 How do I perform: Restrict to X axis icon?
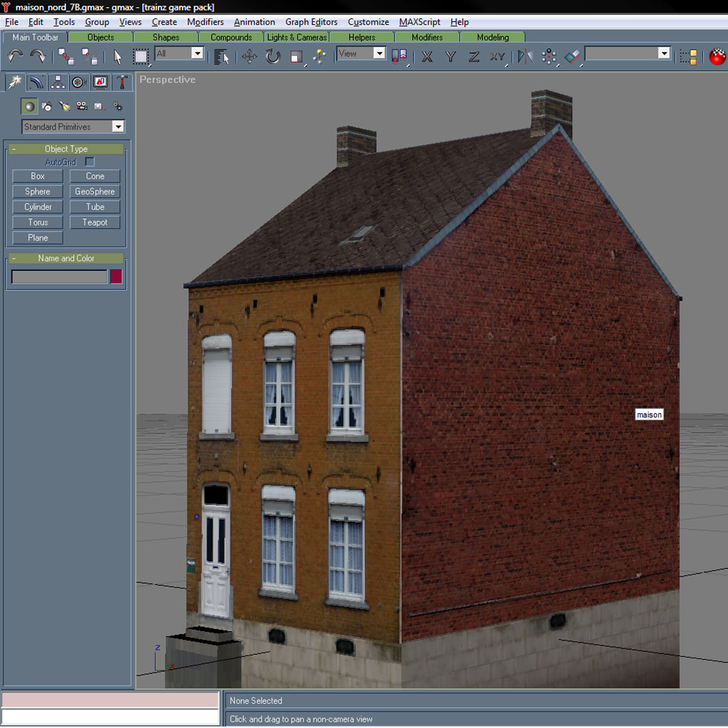tap(427, 56)
